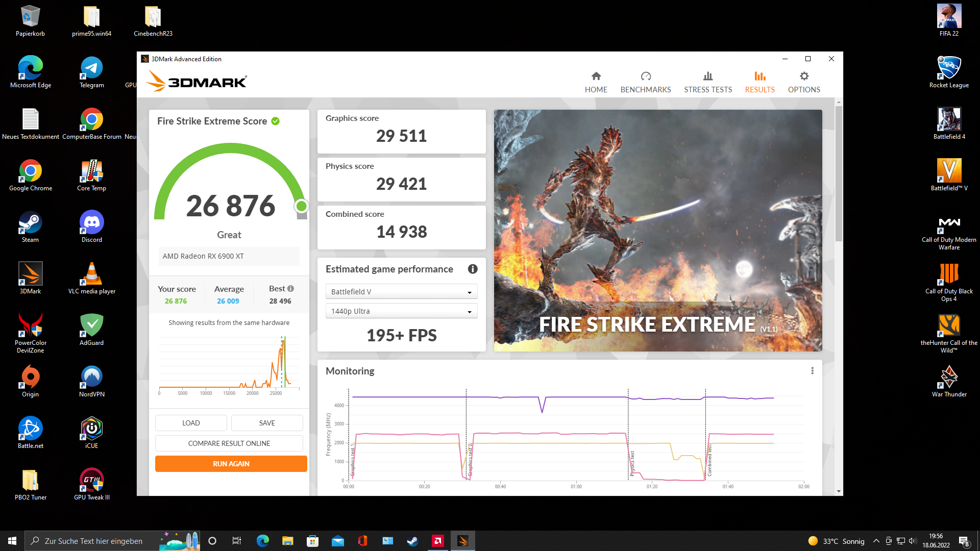980x551 pixels.
Task: Open the FIFA 22 desktop icon
Action: [x=949, y=21]
